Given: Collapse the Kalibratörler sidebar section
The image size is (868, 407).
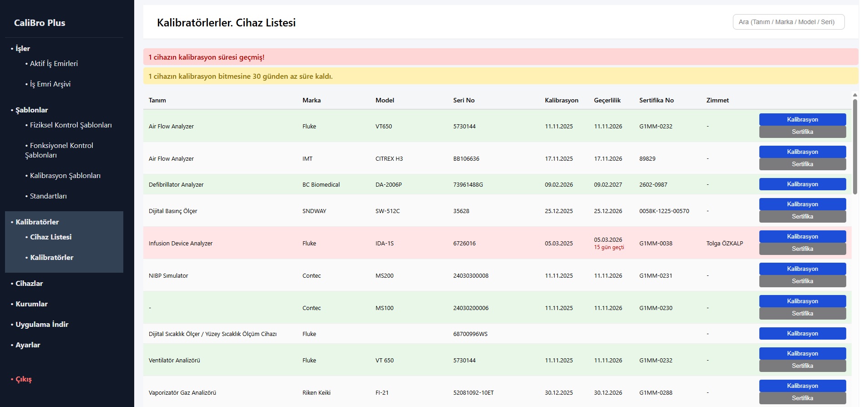Looking at the screenshot, I should click(37, 222).
